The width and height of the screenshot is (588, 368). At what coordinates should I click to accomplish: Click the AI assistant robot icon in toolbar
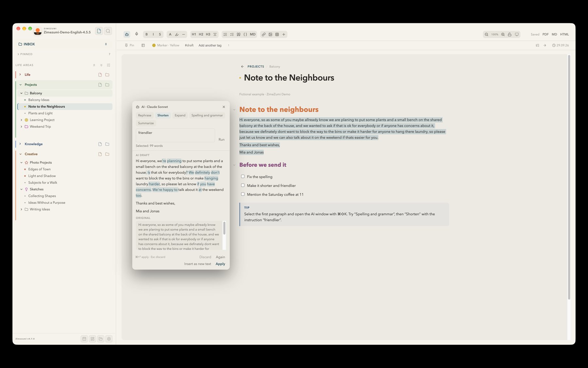pyautogui.click(x=127, y=34)
